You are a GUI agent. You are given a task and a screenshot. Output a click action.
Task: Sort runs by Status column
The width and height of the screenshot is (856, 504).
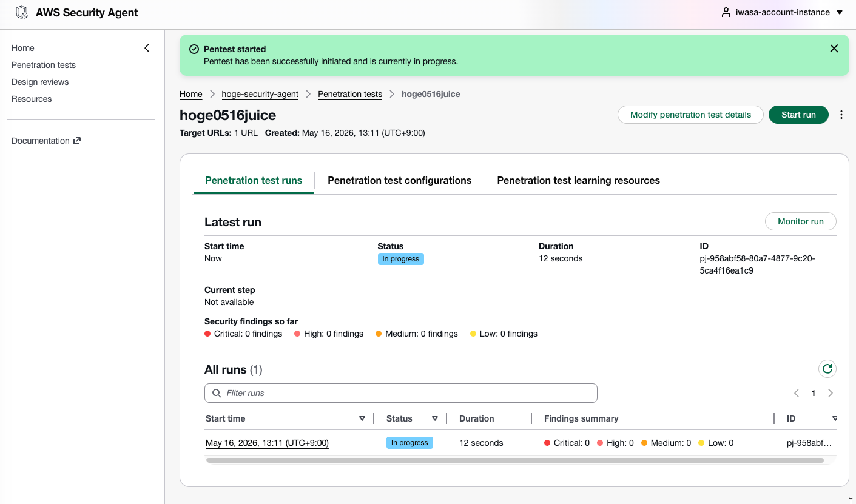point(435,418)
